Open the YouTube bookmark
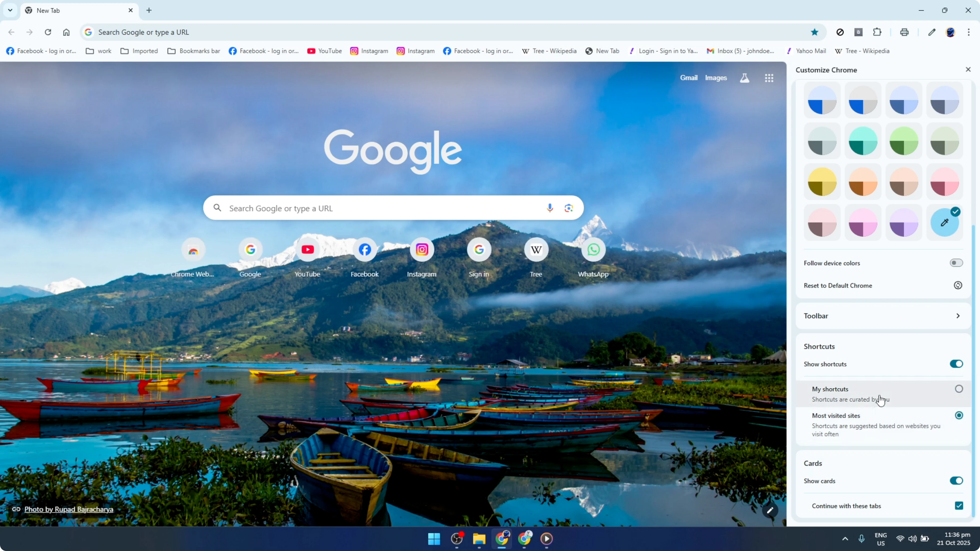Viewport: 980px width, 551px height. (x=325, y=51)
